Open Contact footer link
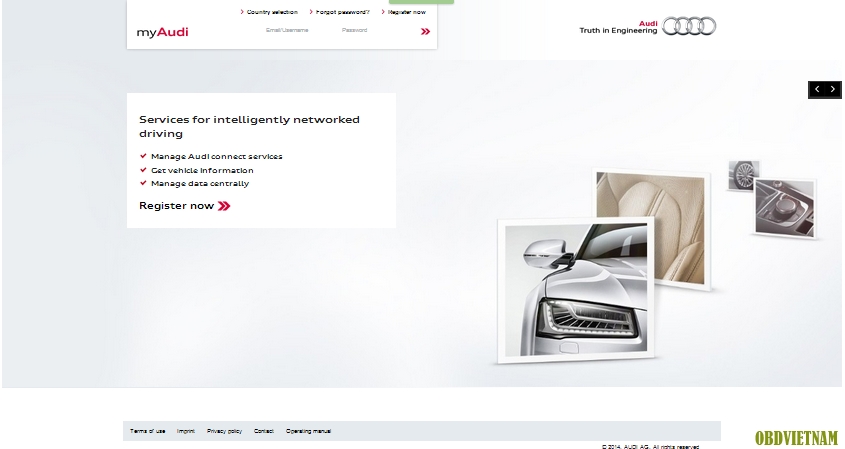845x449 pixels. coord(263,431)
